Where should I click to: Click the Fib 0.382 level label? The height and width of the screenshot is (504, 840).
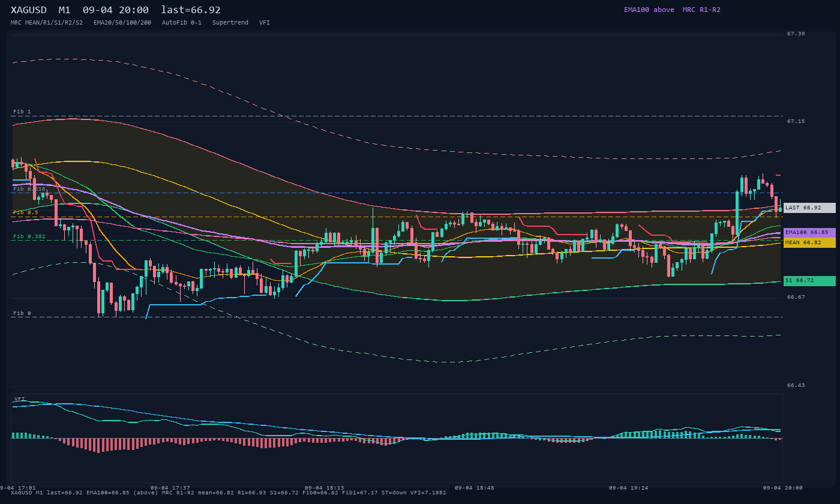pyautogui.click(x=29, y=236)
